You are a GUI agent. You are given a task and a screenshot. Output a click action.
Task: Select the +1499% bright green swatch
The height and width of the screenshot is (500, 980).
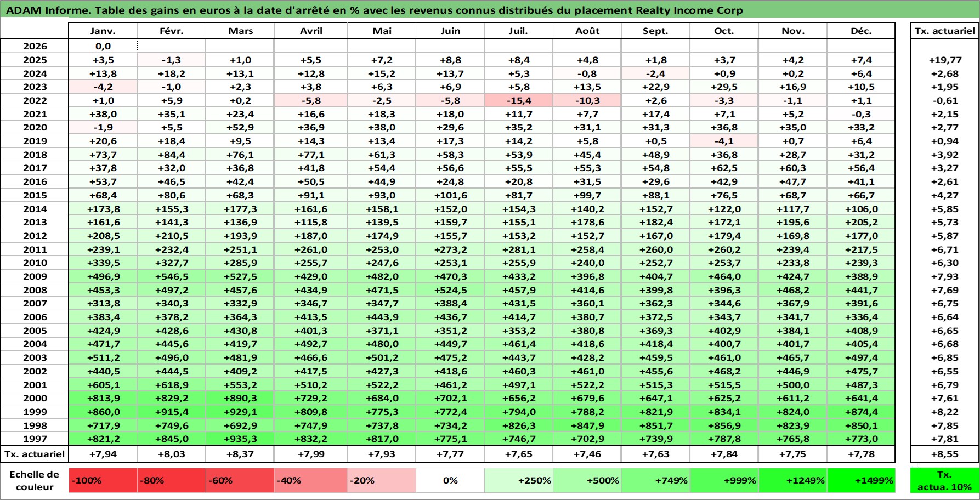[861, 480]
